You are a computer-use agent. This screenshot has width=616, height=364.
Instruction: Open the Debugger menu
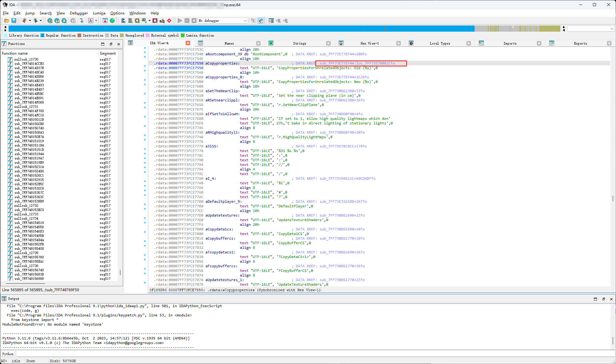[x=79, y=13]
